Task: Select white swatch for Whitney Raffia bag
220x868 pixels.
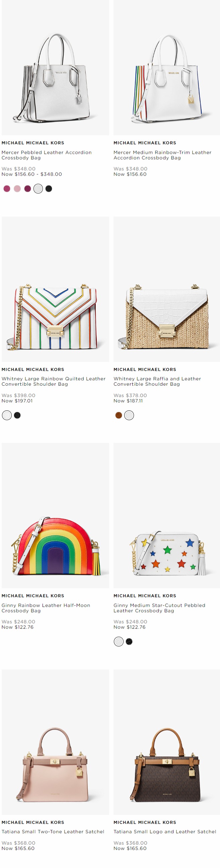Action: point(129,415)
